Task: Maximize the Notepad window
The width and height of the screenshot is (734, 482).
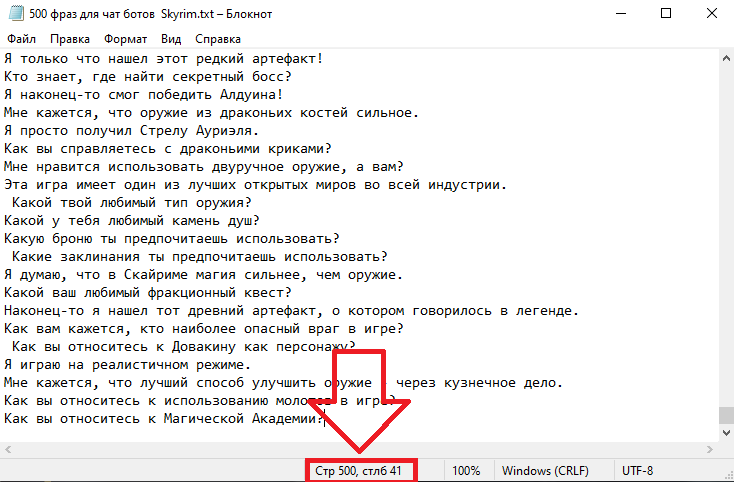Action: click(x=666, y=14)
